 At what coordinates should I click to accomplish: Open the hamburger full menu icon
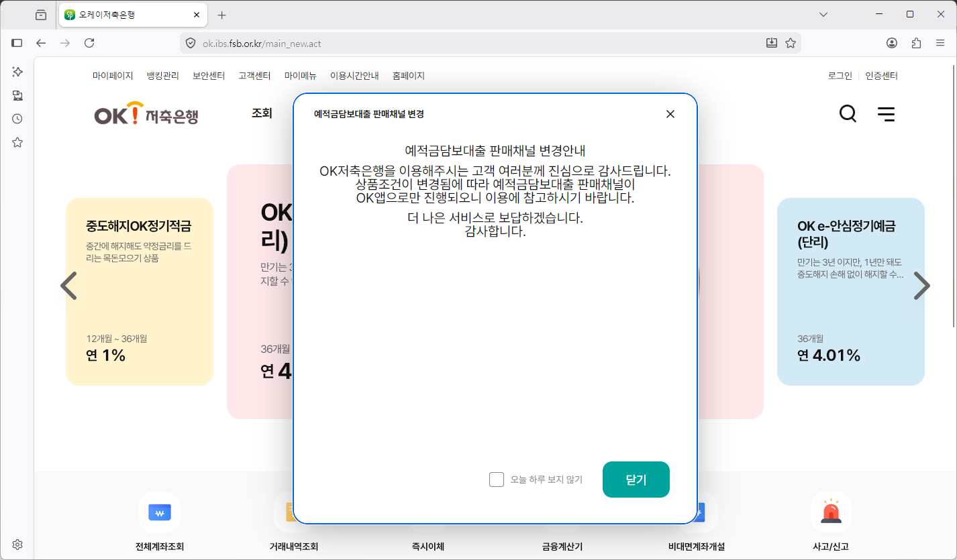click(x=886, y=113)
